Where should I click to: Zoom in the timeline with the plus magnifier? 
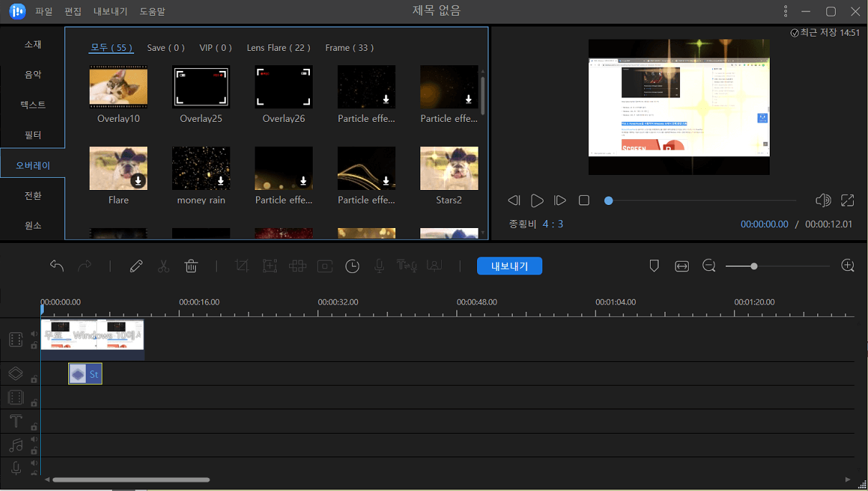click(848, 266)
